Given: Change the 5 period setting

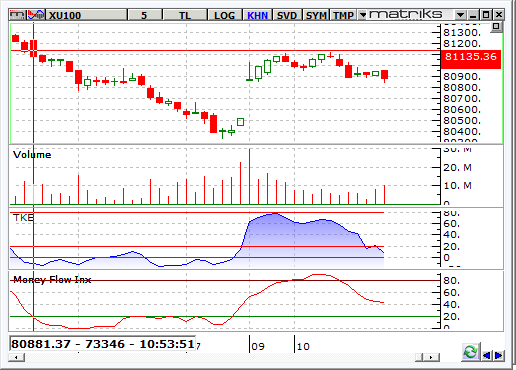Looking at the screenshot, I should point(145,15).
